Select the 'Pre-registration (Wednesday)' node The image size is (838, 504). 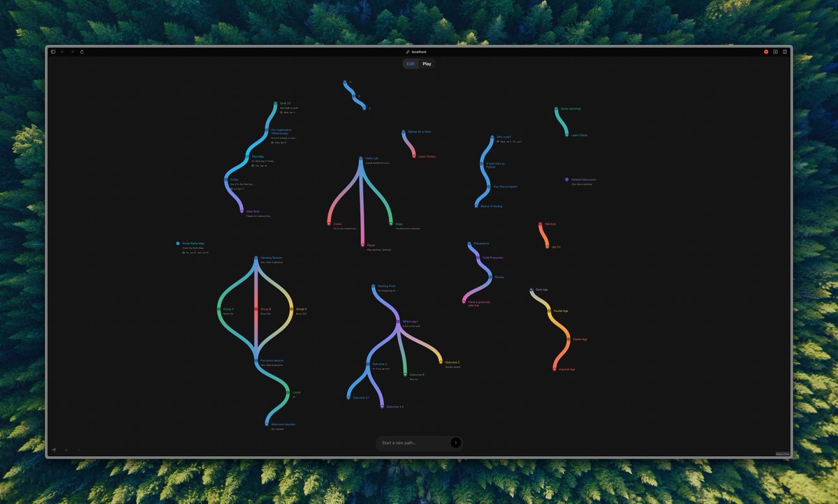[267, 130]
